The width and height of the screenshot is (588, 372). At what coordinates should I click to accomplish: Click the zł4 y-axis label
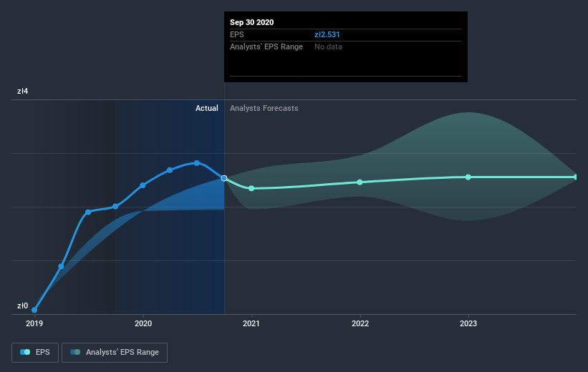tap(22, 91)
